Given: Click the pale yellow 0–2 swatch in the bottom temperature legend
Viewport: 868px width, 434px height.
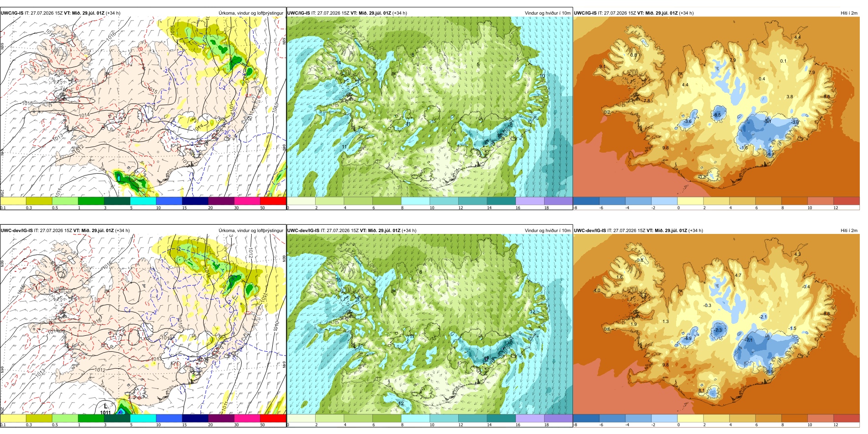Looking at the screenshot, I should (690, 418).
